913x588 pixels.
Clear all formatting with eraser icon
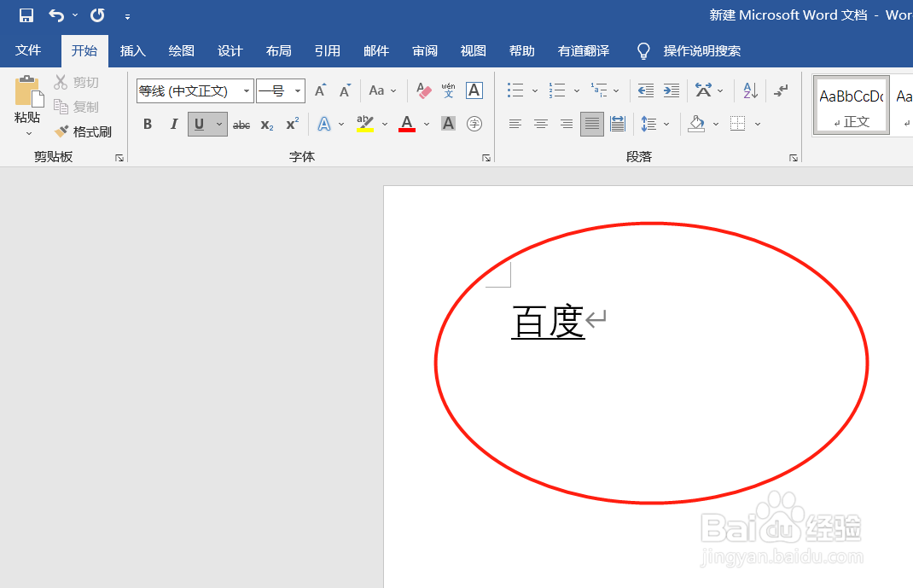[x=424, y=90]
